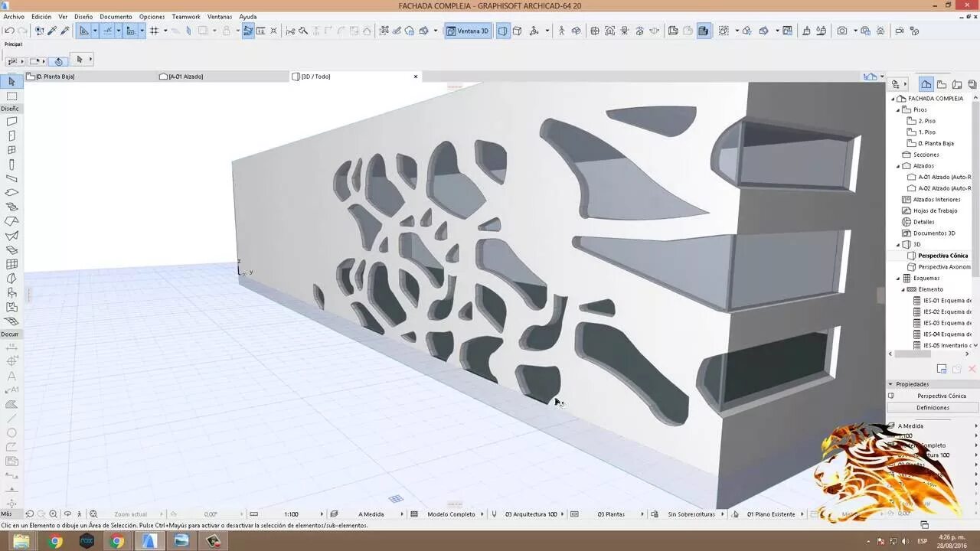The image size is (980, 551).
Task: Open the Diseño menu
Action: [83, 16]
